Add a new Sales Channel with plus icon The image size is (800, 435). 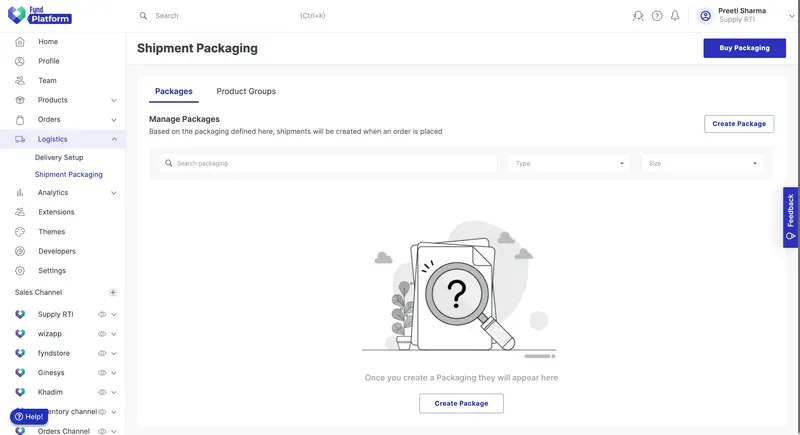click(113, 292)
